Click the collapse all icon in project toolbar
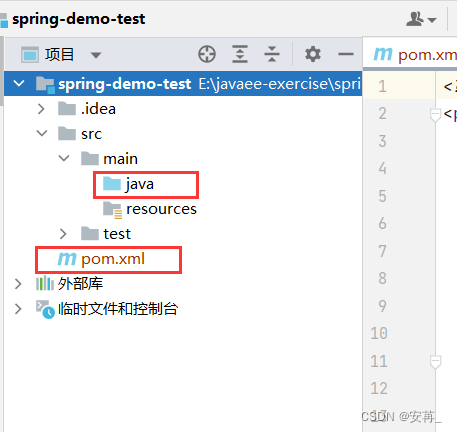The width and height of the screenshot is (457, 432). (x=272, y=54)
